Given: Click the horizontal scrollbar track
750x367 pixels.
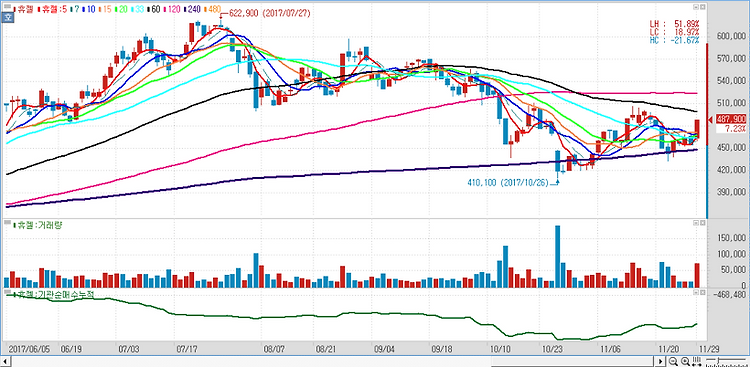Looking at the screenshot, I should [x=333, y=362].
